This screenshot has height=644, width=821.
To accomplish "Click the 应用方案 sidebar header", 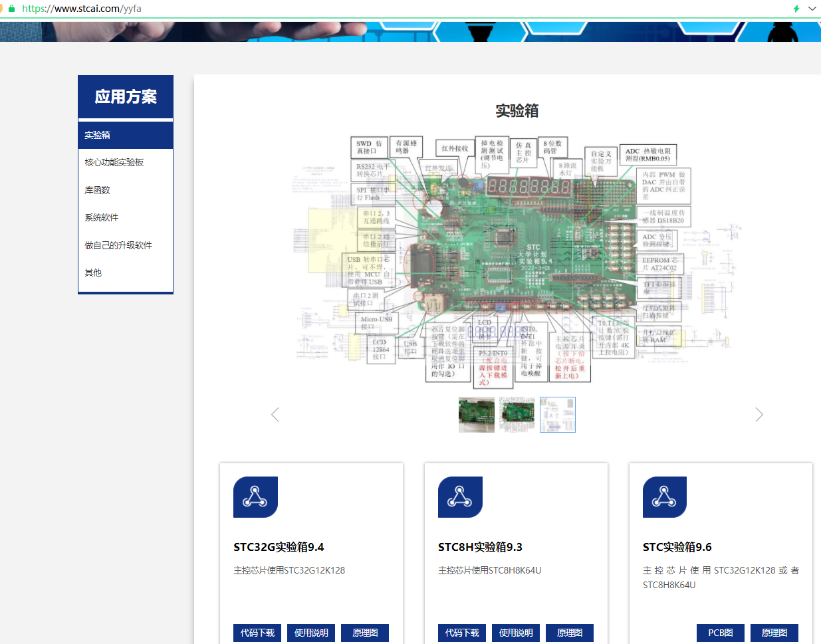I will tap(126, 97).
